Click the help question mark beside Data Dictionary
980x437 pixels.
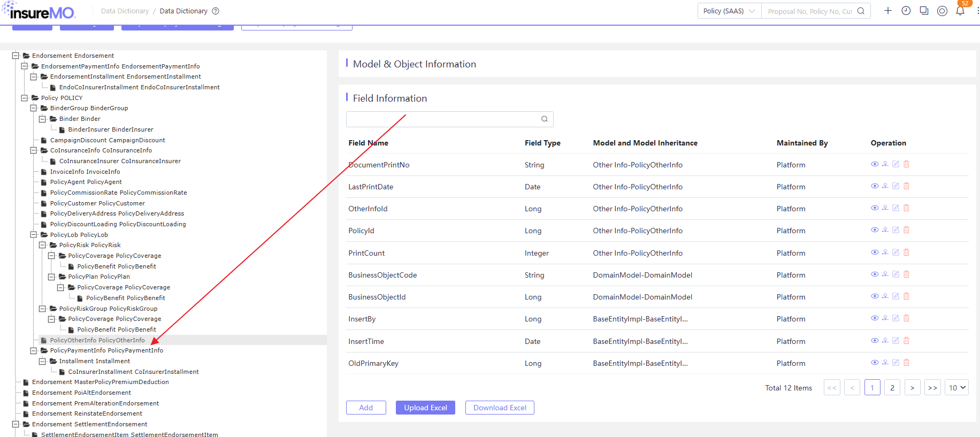coord(216,11)
